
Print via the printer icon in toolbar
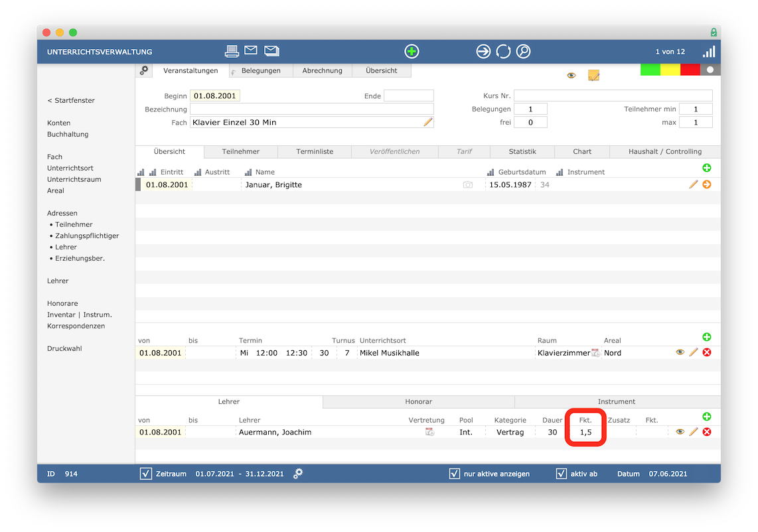(x=232, y=50)
